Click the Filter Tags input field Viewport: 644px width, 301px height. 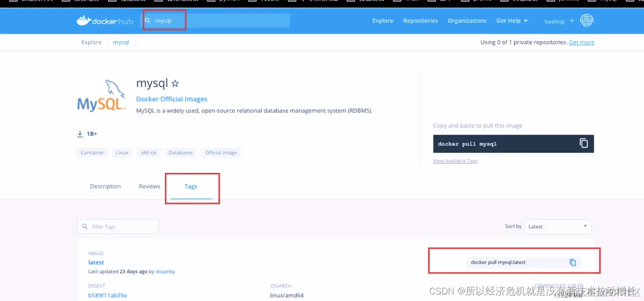pos(118,227)
